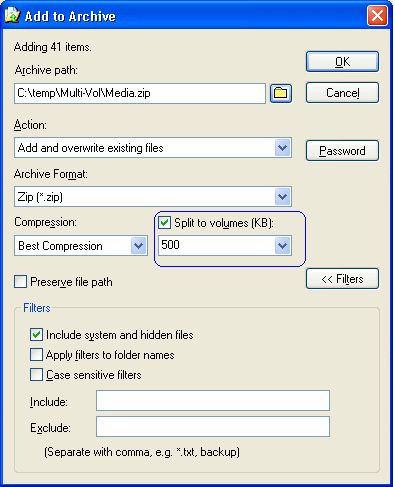Click the Cancel button
Screen dimensions: 395x487
coord(342,93)
